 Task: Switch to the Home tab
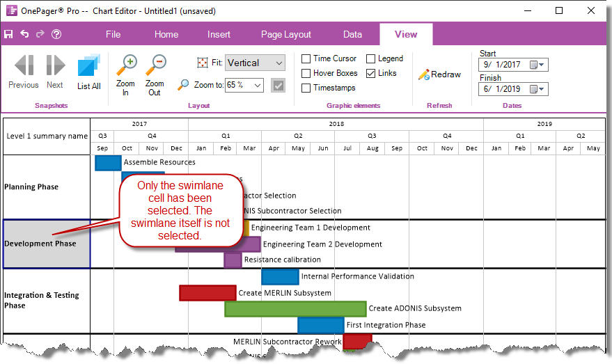pyautogui.click(x=166, y=34)
